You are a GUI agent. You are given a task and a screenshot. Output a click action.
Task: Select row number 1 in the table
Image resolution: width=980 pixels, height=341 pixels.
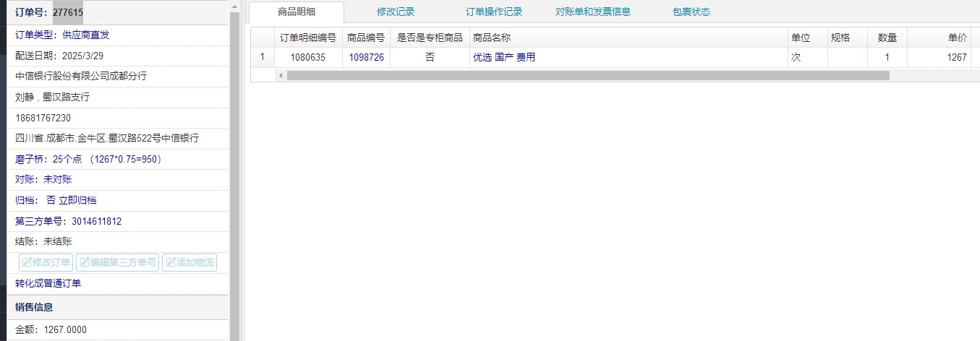coord(263,58)
